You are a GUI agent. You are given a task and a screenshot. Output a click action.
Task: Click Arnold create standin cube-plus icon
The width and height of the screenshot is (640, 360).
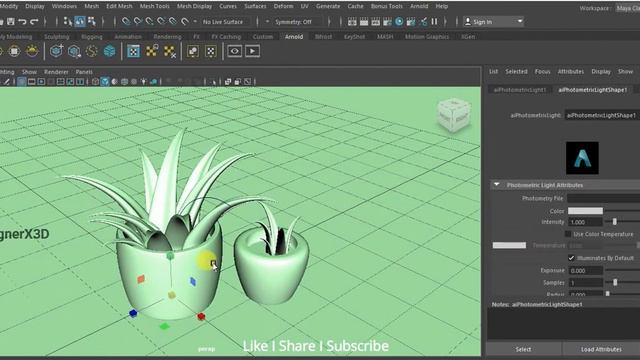(56, 51)
